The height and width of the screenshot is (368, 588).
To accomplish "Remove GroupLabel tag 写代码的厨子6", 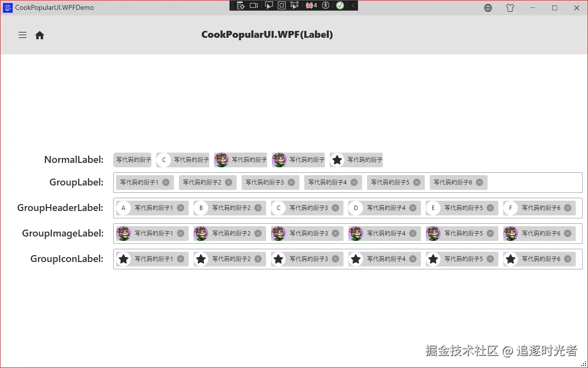I will (479, 183).
